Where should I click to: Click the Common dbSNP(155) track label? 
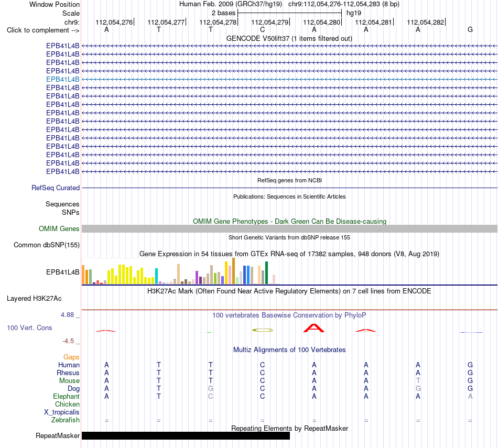point(46,245)
